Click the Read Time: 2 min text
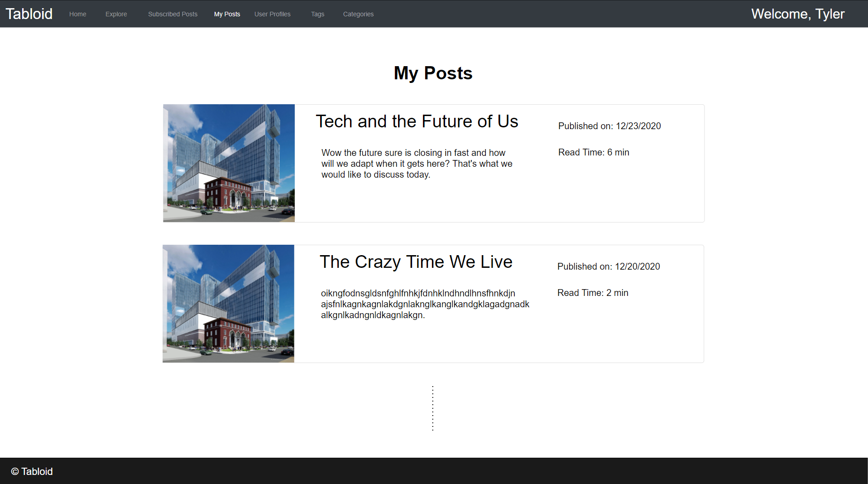The image size is (868, 484). (x=593, y=293)
